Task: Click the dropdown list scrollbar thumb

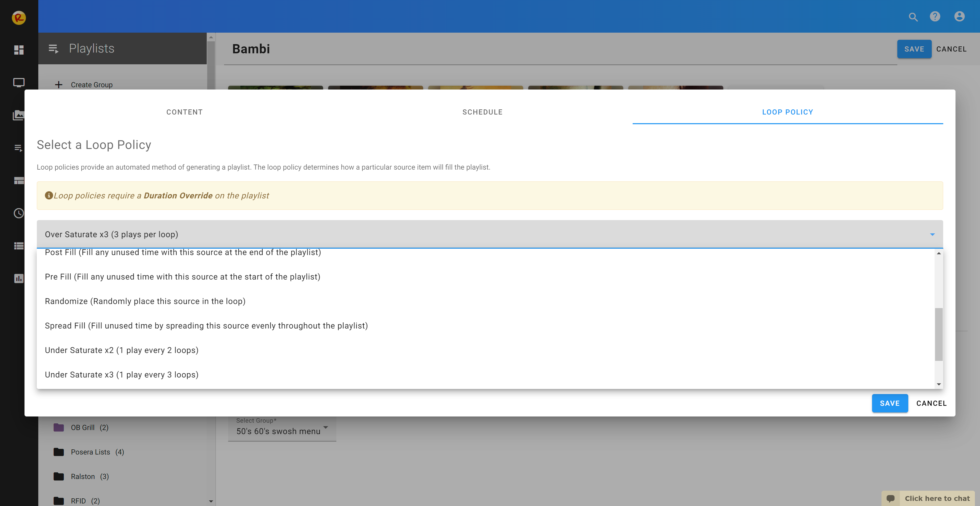Action: (x=939, y=335)
